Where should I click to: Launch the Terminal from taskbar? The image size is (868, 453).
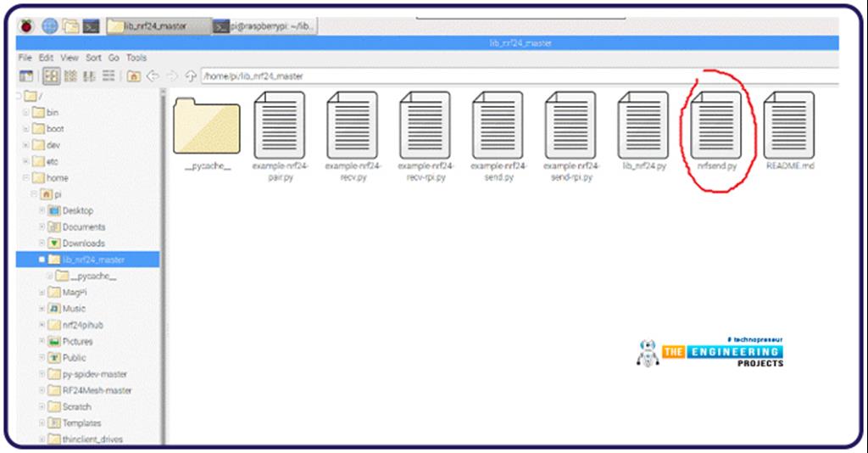click(92, 26)
